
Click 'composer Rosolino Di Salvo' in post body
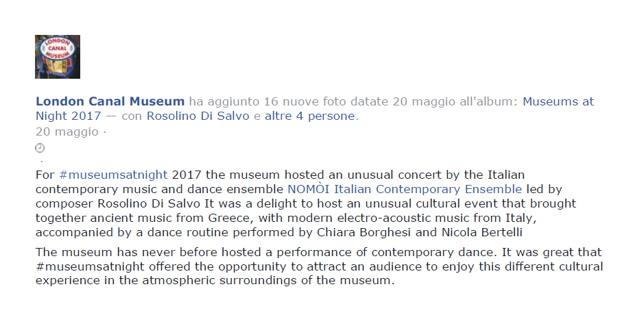point(118,204)
